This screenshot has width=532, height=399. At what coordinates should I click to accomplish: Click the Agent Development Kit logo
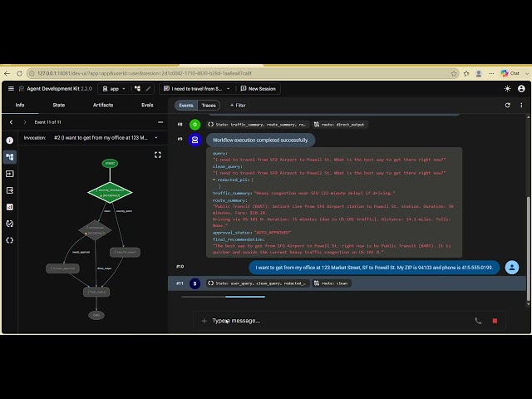click(22, 89)
